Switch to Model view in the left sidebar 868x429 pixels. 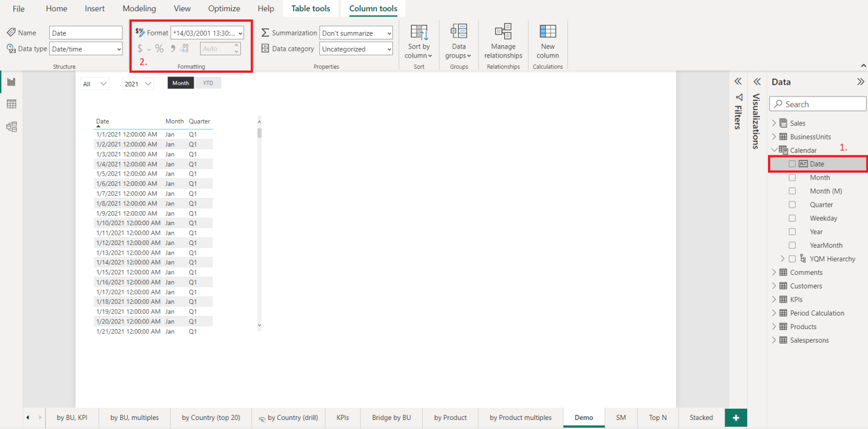click(x=11, y=126)
